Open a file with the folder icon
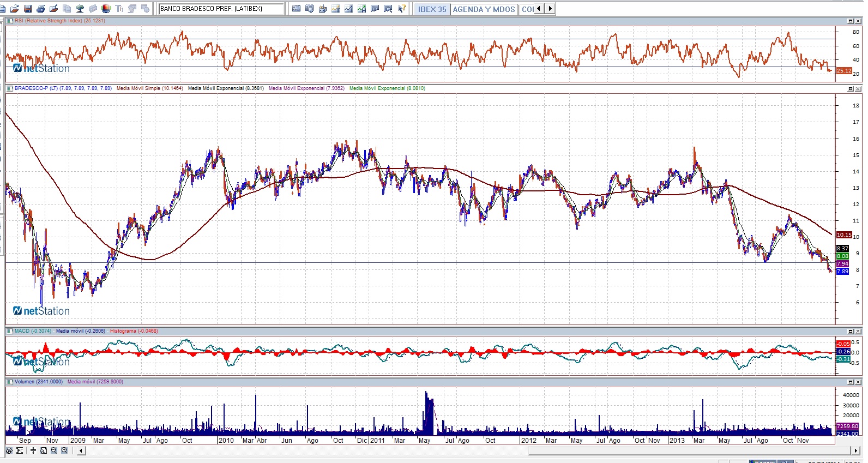 coord(15,9)
